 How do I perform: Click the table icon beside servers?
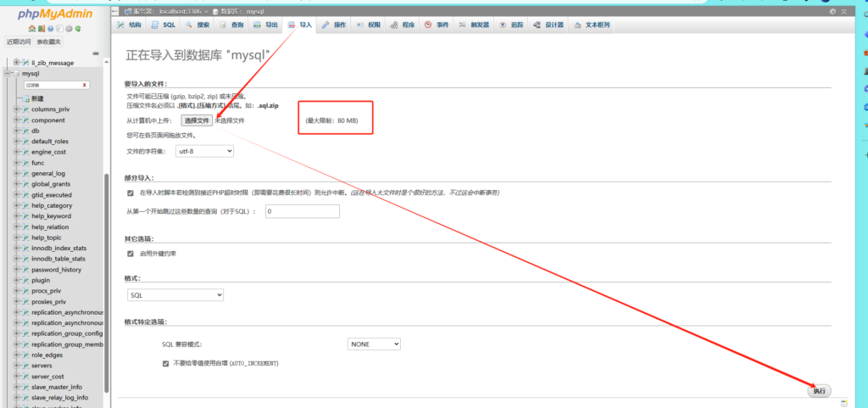click(x=25, y=366)
